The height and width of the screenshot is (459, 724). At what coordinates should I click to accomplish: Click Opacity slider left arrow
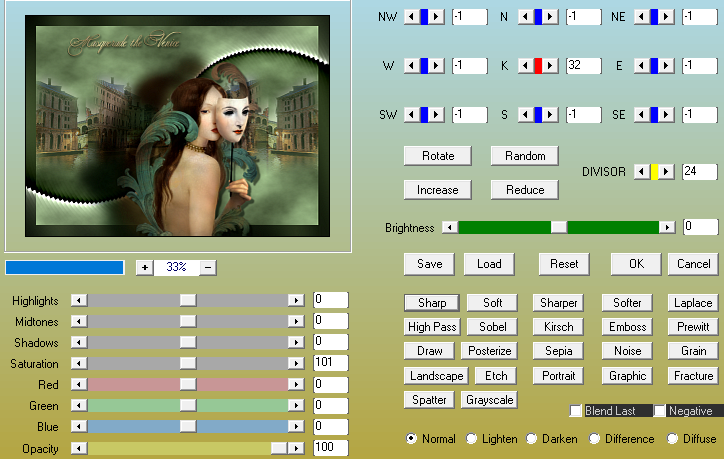point(79,448)
